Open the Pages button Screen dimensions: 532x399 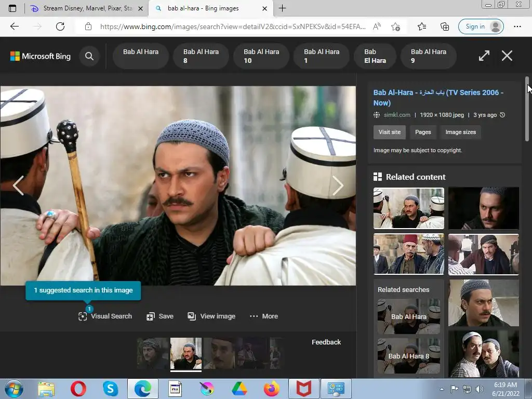click(x=423, y=132)
